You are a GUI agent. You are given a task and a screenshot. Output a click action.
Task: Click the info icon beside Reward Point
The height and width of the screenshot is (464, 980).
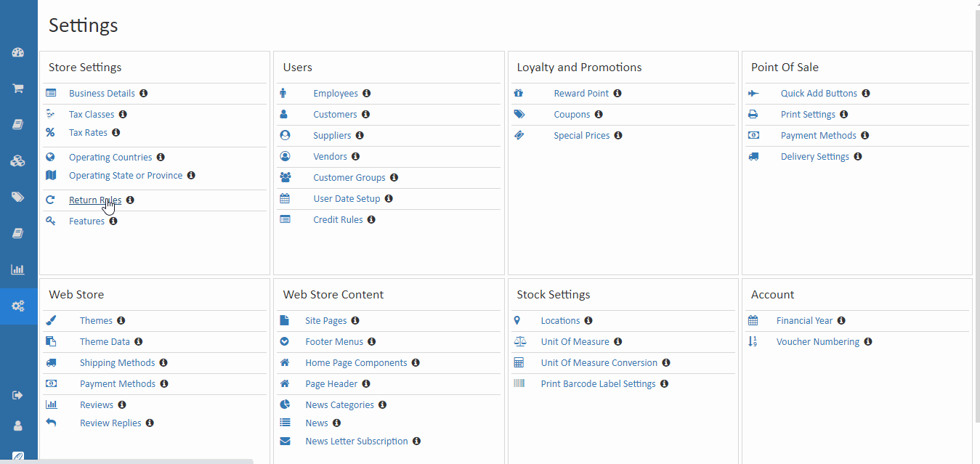pos(617,93)
